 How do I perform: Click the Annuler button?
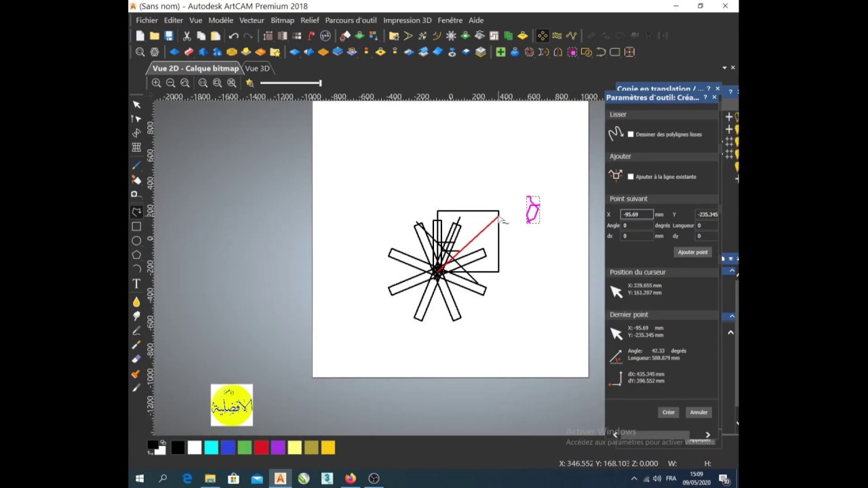coord(698,412)
